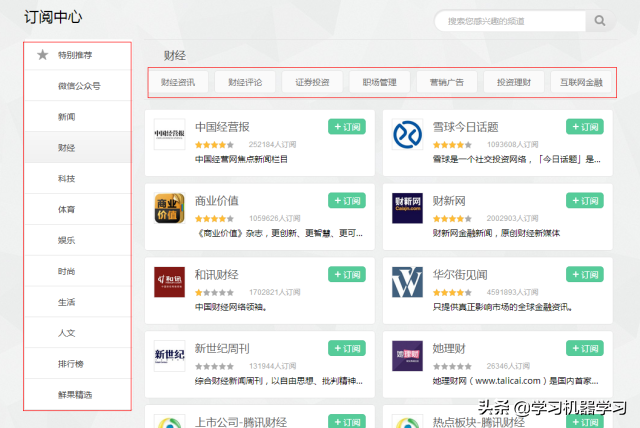Open the 华尔街见闻 channel title
This screenshot has height=428, width=640.
point(460,275)
